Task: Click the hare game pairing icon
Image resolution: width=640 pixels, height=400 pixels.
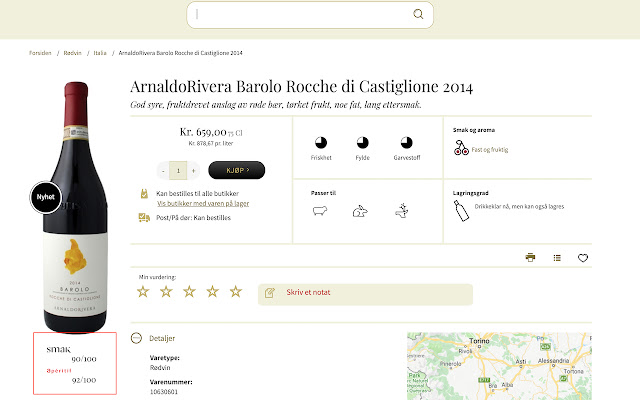Action: (360, 211)
